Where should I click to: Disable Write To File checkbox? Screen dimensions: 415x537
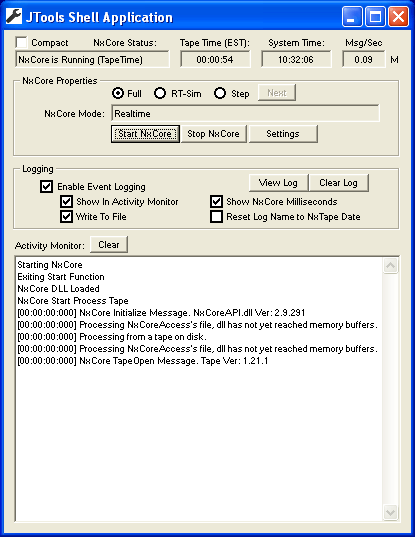[66, 217]
